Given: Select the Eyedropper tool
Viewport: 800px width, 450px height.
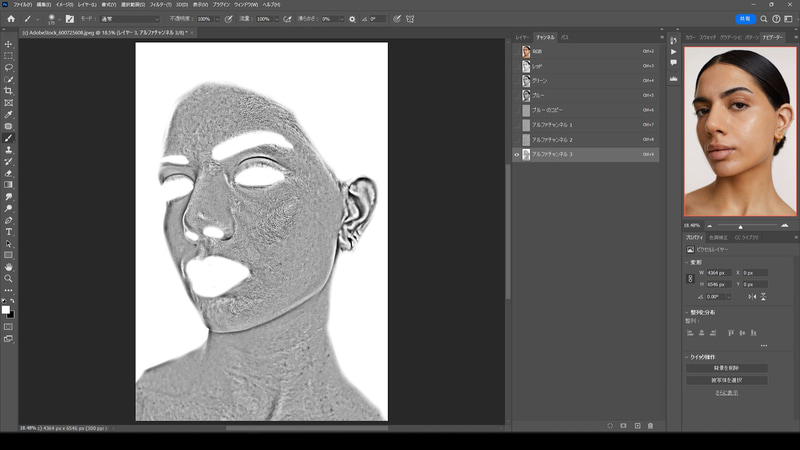Looking at the screenshot, I should pos(9,115).
